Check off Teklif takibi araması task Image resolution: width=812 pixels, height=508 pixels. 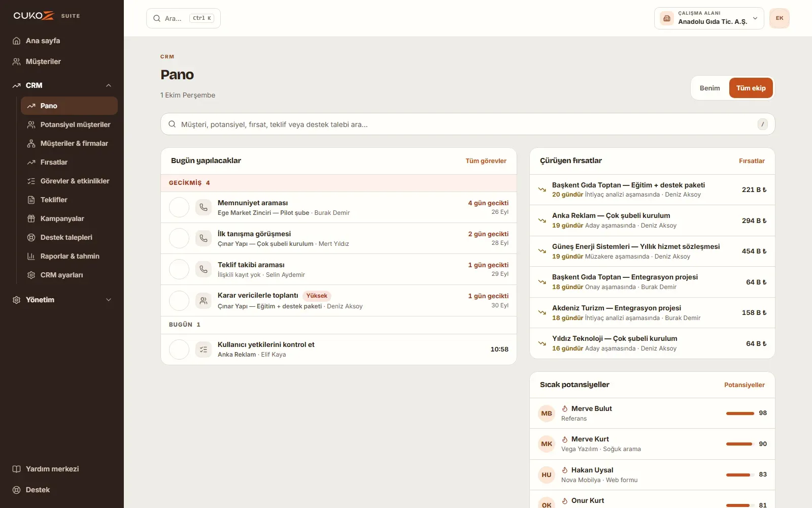[179, 269]
